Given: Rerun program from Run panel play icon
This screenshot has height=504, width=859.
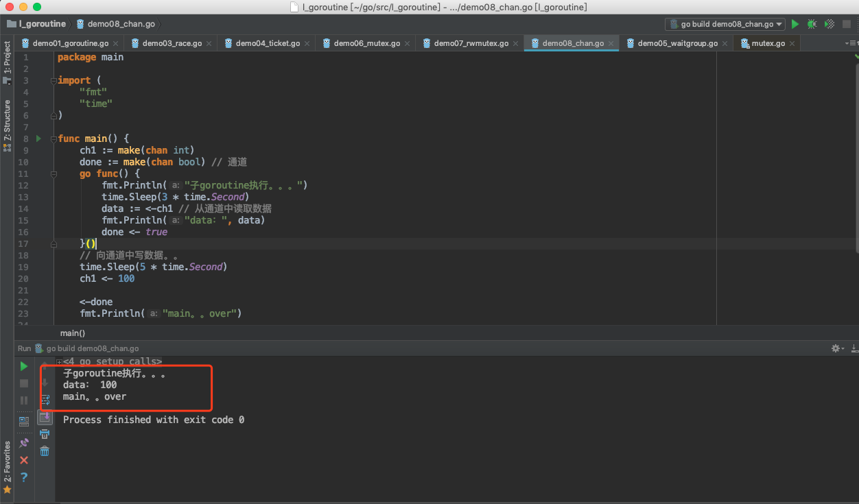Looking at the screenshot, I should click(x=24, y=366).
